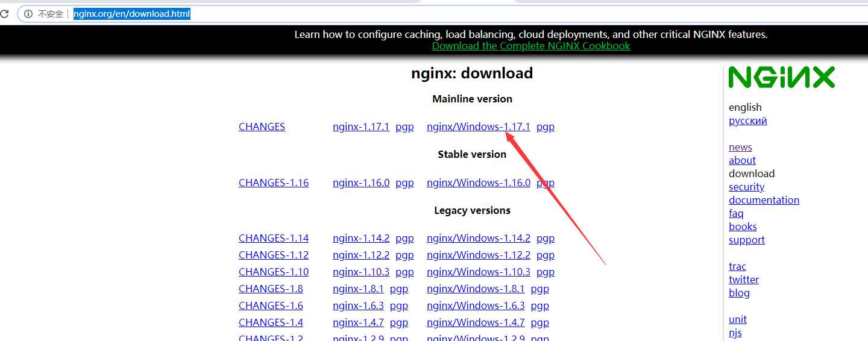Download nginx-1.6.3 source

click(x=358, y=305)
